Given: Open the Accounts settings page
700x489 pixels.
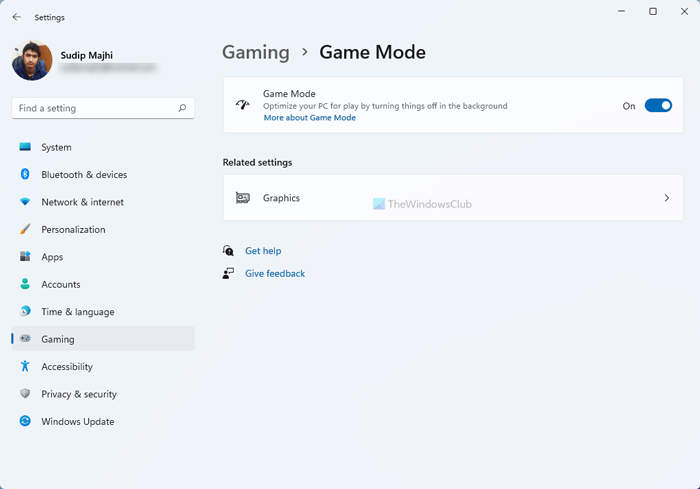Looking at the screenshot, I should tap(60, 284).
